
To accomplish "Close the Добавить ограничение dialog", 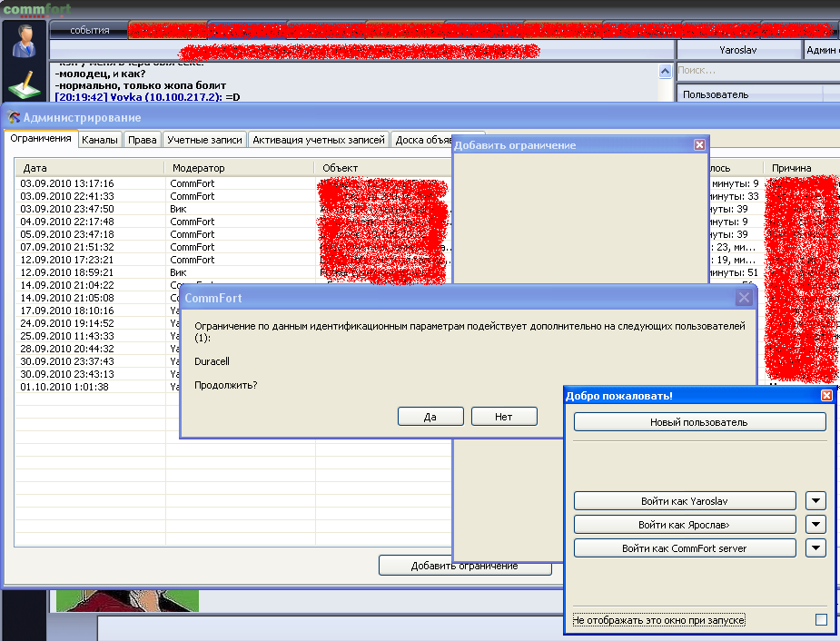I will point(699,145).
